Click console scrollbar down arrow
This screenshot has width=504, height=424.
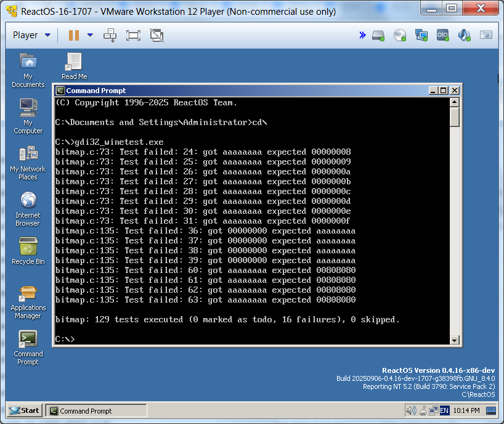[x=455, y=340]
